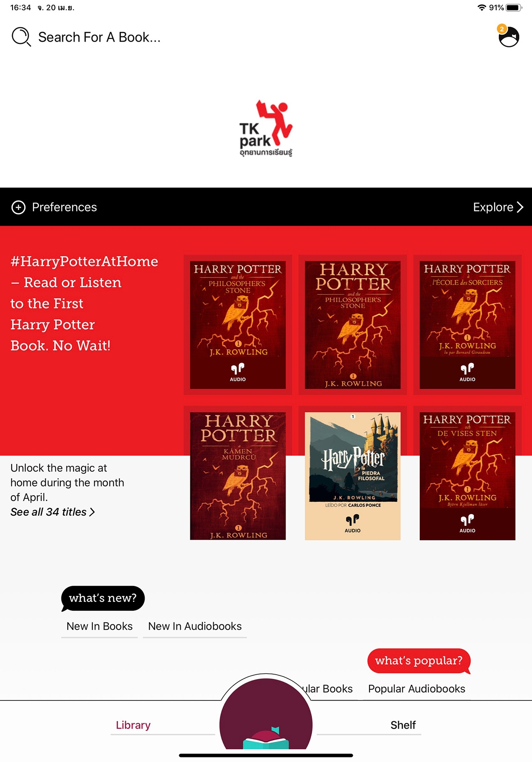Image resolution: width=532 pixels, height=762 pixels.
Task: Select New In Books
Action: tap(99, 626)
